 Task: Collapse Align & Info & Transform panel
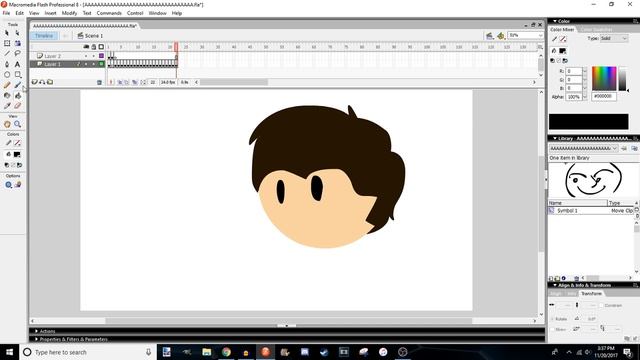coord(555,285)
